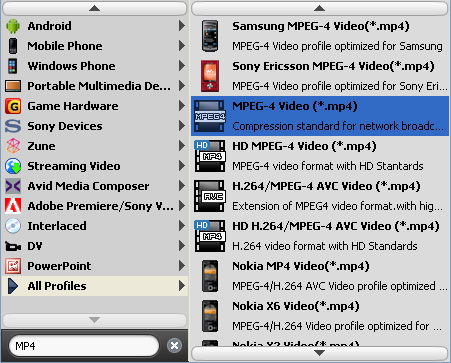Click the Nokia X6 Video phone icon

(210, 316)
